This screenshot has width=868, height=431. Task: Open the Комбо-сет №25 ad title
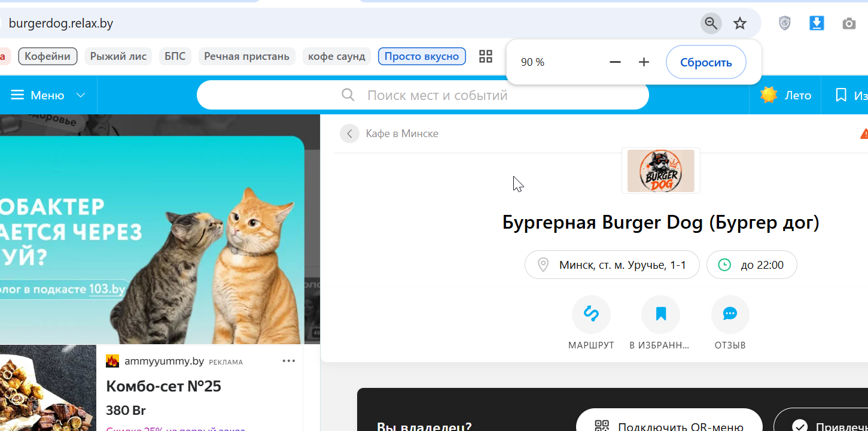(164, 386)
